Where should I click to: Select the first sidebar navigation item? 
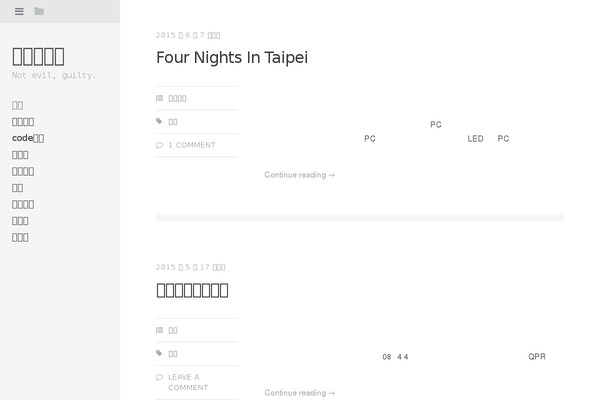(x=18, y=105)
